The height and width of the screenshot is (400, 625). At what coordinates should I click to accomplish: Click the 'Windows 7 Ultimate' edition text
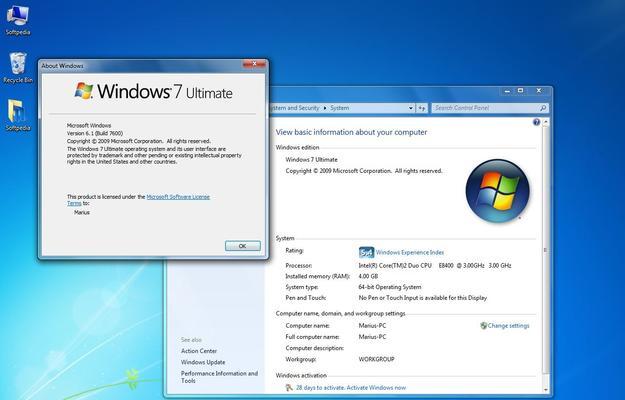(x=311, y=159)
